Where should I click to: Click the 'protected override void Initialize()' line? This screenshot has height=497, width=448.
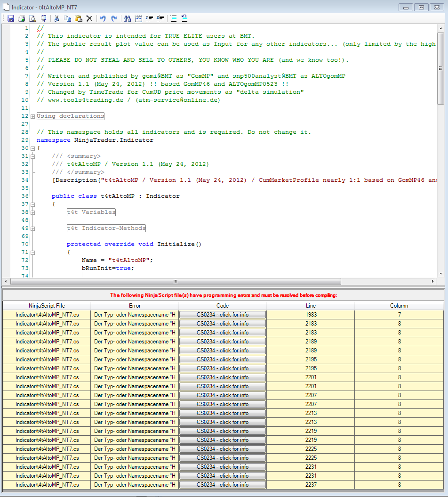[134, 244]
